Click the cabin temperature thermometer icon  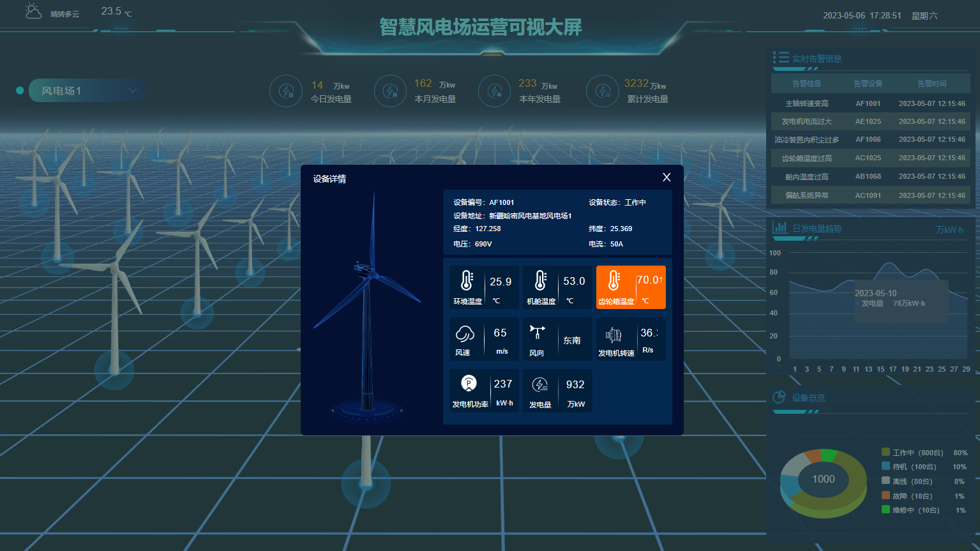540,280
